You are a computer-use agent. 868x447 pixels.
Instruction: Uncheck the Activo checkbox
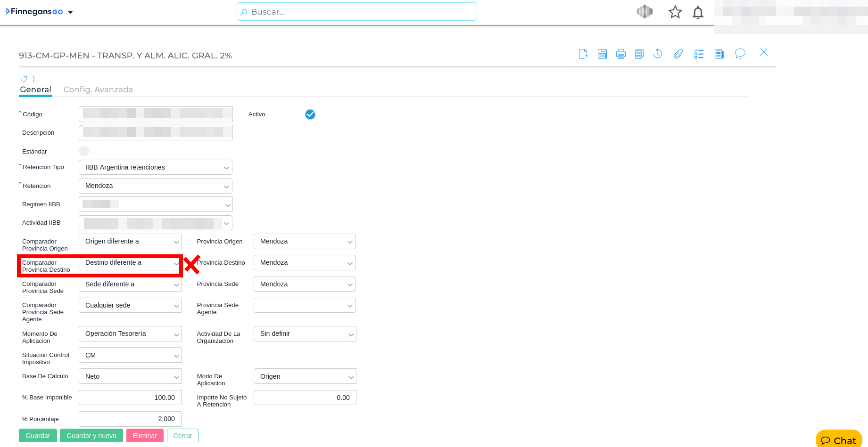point(310,114)
